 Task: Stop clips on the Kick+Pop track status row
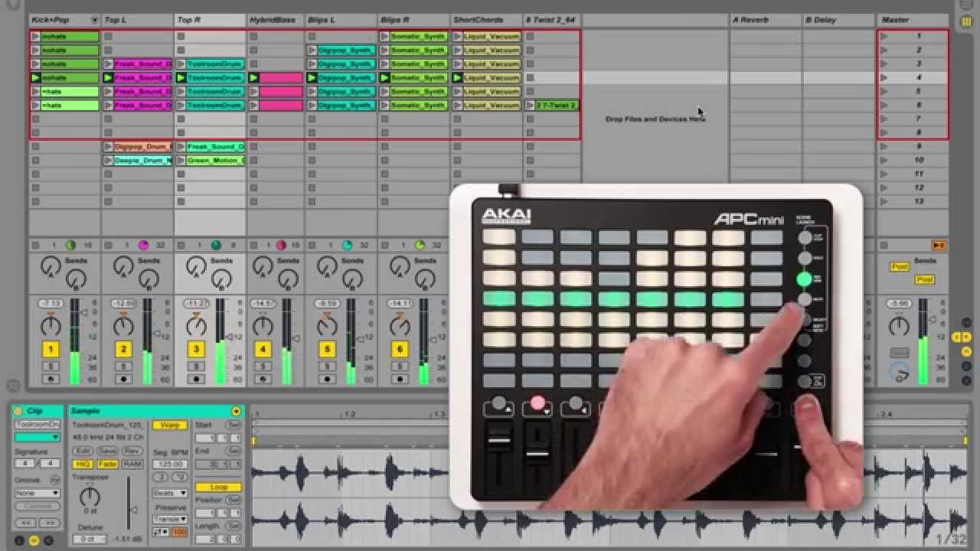(35, 245)
